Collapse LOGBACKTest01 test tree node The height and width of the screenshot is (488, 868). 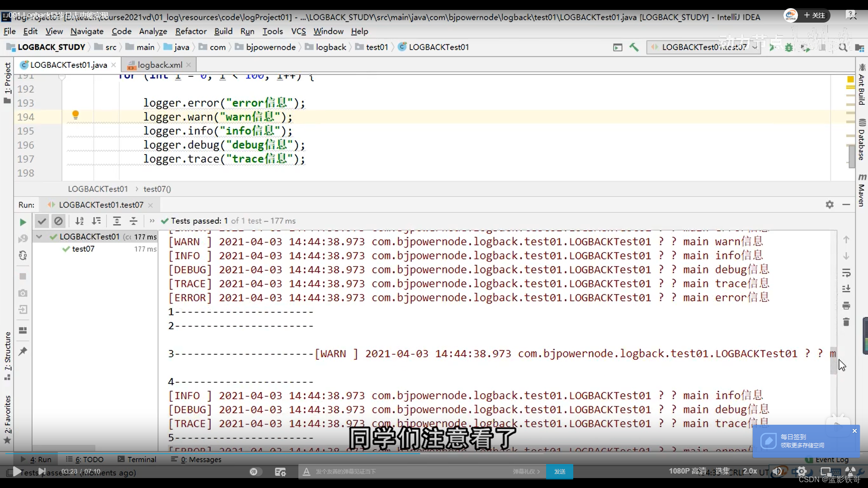[39, 237]
